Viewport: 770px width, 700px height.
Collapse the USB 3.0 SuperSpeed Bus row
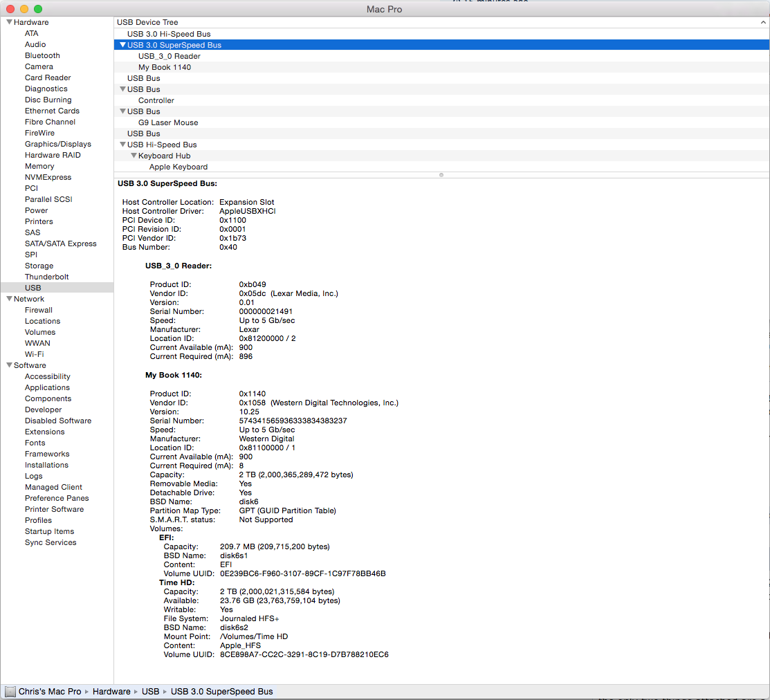coord(122,45)
